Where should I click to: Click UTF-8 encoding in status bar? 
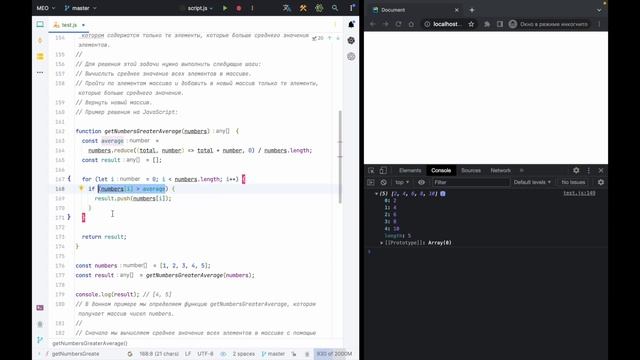pyautogui.click(x=205, y=354)
